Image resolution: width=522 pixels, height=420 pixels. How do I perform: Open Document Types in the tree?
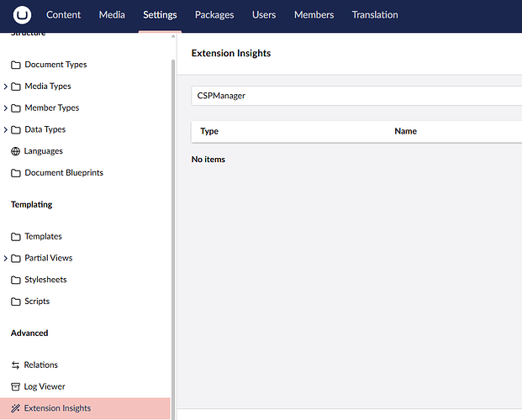[x=55, y=65]
